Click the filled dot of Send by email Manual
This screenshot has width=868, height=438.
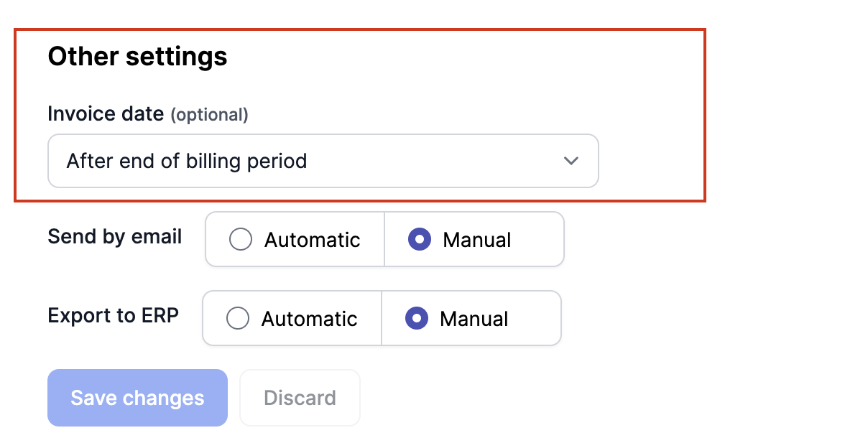point(420,239)
